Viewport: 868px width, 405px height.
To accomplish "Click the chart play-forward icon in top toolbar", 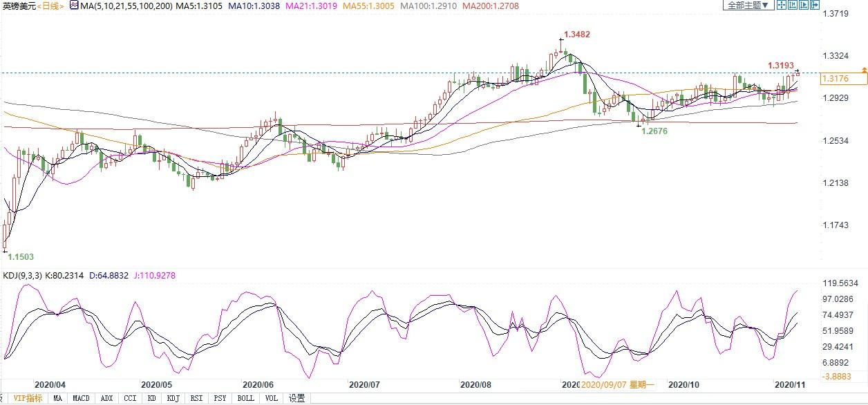I will tap(803, 5).
